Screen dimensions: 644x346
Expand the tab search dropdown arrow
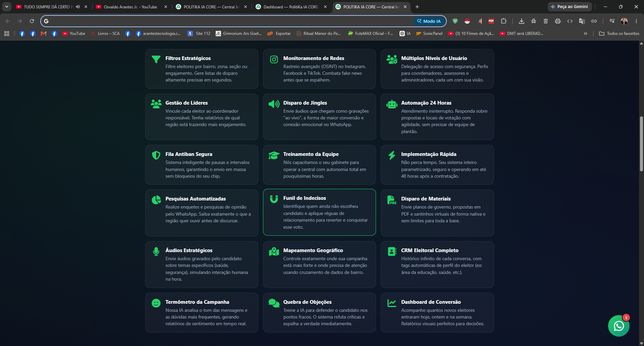pyautogui.click(x=7, y=7)
